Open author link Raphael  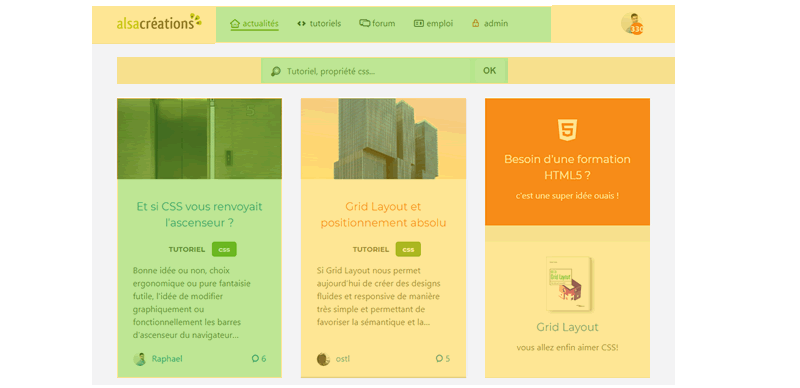click(167, 359)
